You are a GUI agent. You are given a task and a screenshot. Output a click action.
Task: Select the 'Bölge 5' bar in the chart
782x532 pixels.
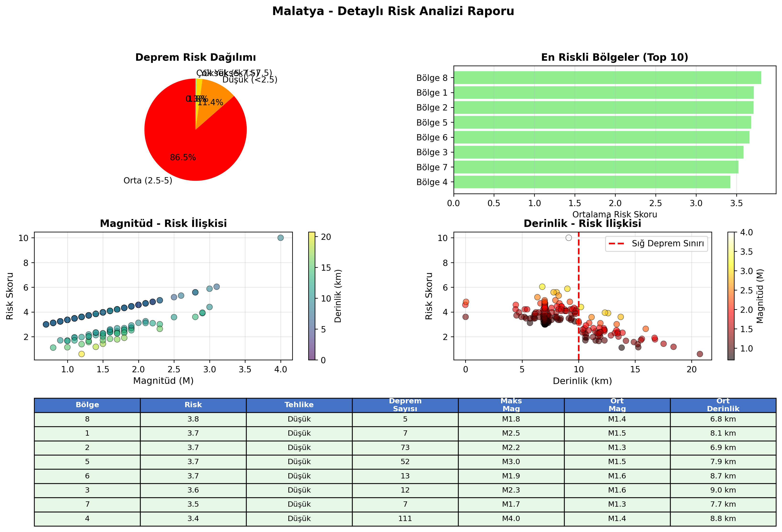[602, 122]
